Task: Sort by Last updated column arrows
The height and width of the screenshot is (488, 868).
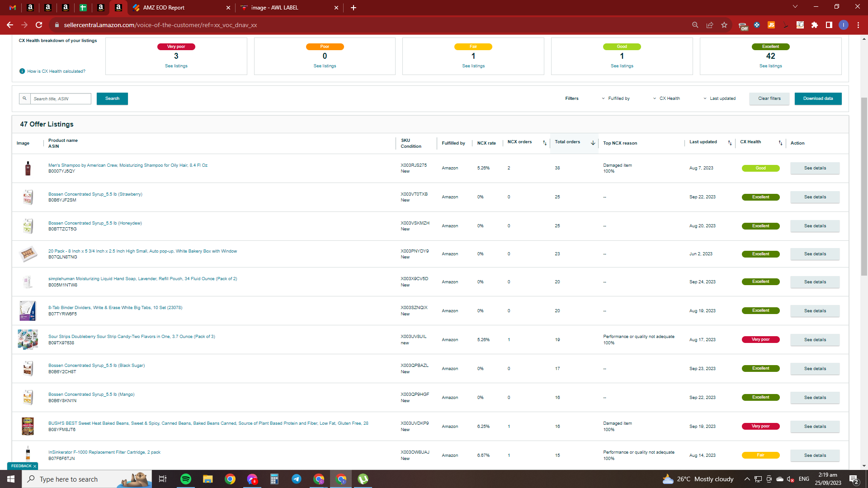Action: [x=730, y=143]
